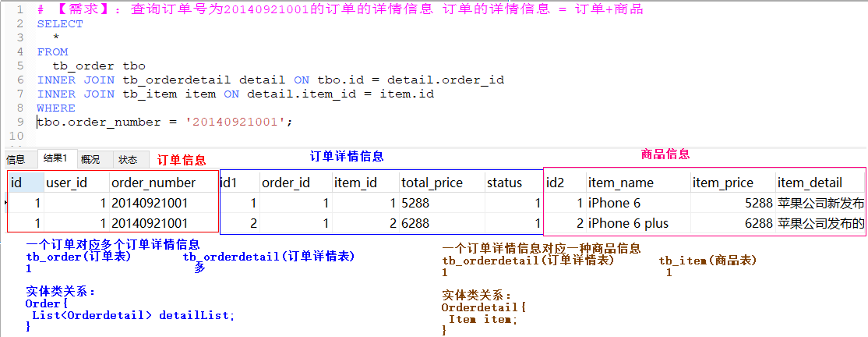Switch to the 状态 tab
Screen dimensions: 868x337
(x=128, y=159)
